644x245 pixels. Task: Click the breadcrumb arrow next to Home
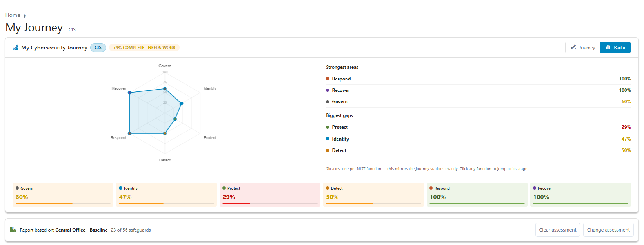pyautogui.click(x=25, y=16)
